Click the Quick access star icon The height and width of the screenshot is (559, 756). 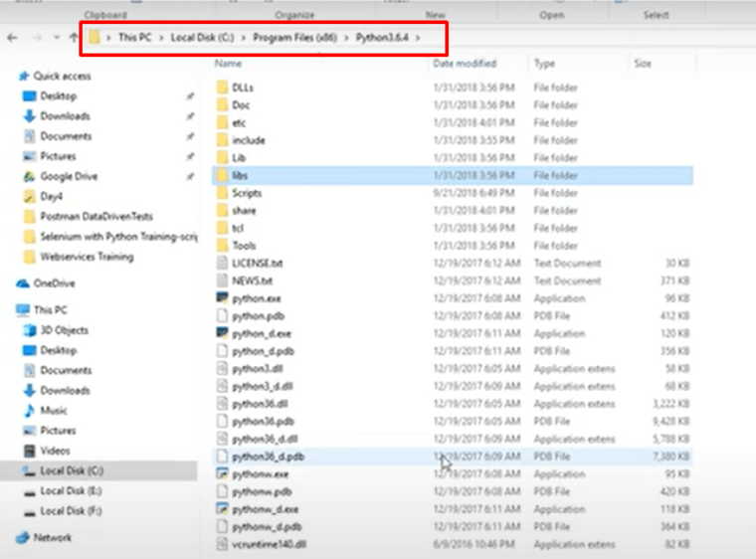click(23, 76)
